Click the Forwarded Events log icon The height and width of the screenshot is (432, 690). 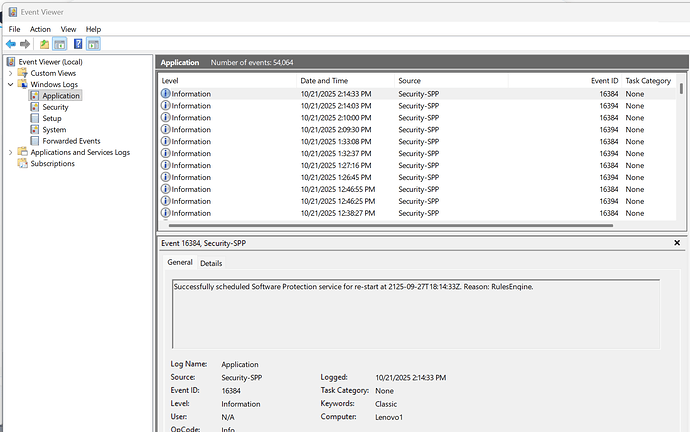(34, 141)
